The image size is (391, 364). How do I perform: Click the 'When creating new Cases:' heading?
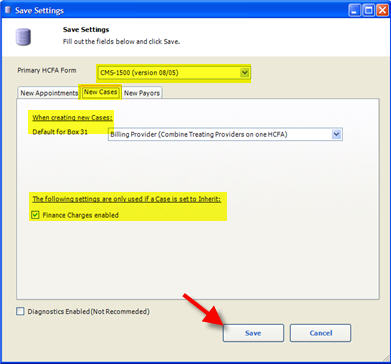72,118
